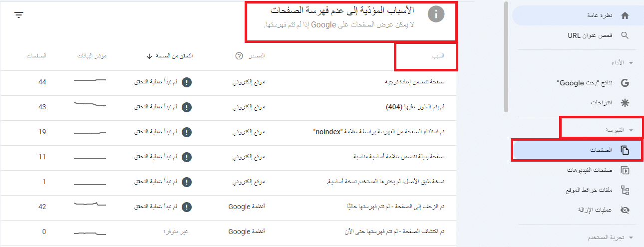Screen dimensions: 644x247
Task: Expand the تجربة المستخدم section
Action: pos(631,238)
